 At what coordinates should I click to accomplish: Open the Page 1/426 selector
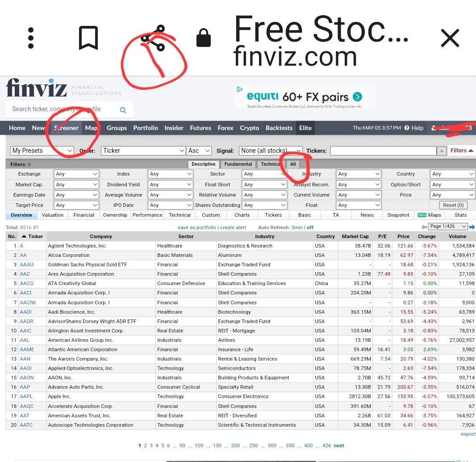448,226
